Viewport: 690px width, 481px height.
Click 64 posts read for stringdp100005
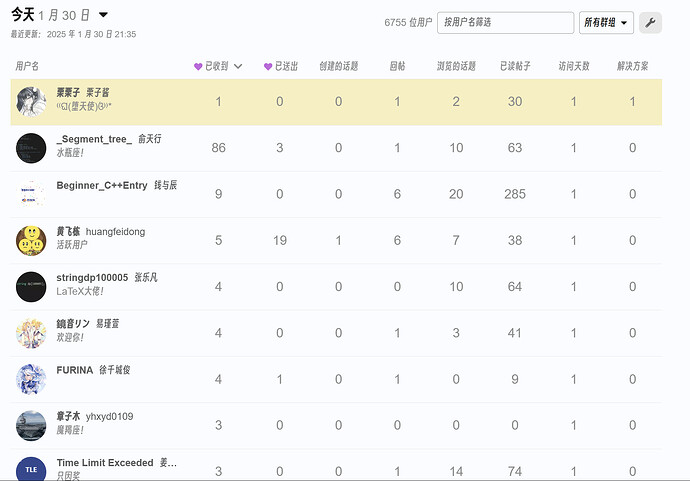515,287
